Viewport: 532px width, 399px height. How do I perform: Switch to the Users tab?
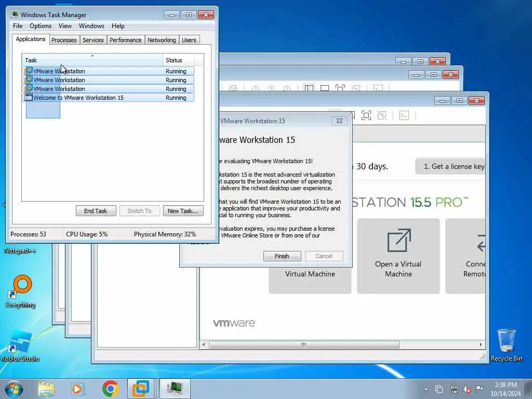(189, 40)
